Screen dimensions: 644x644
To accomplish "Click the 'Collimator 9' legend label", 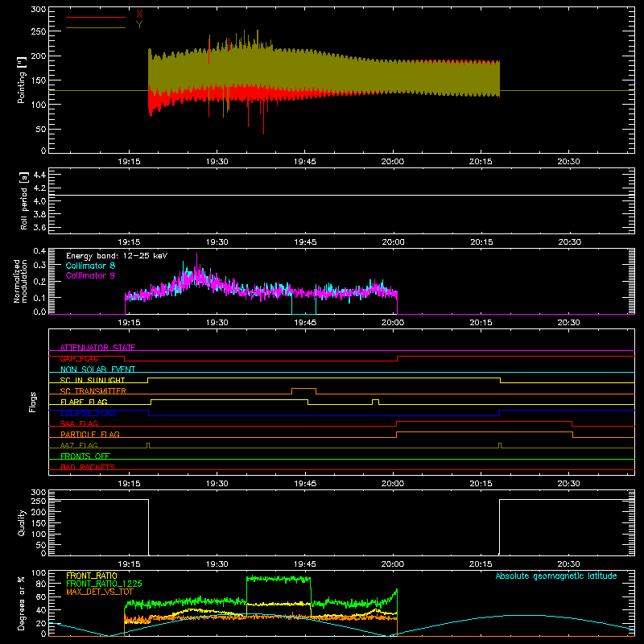I will 90,275.
